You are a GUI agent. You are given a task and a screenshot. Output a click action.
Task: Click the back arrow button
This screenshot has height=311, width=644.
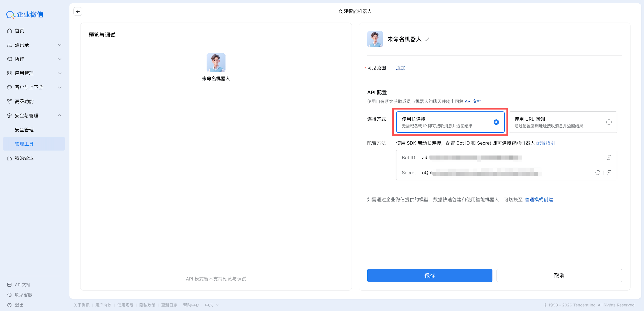click(78, 11)
